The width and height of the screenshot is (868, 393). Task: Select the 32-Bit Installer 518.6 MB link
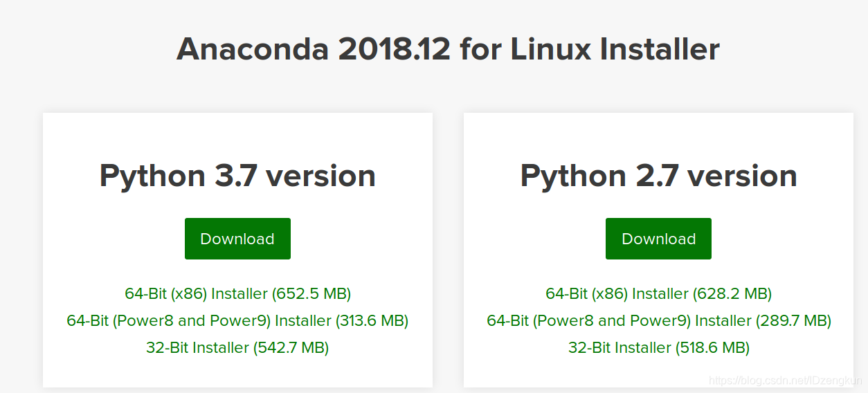coord(659,347)
